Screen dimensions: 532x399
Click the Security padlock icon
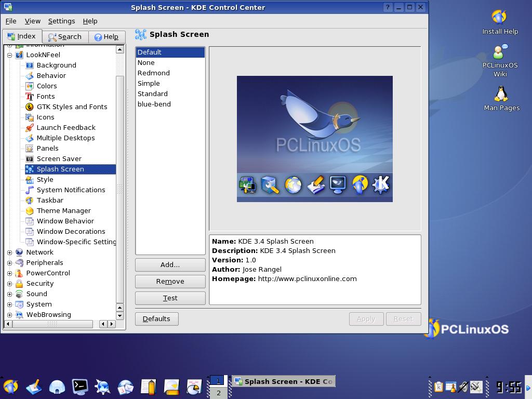(19, 283)
